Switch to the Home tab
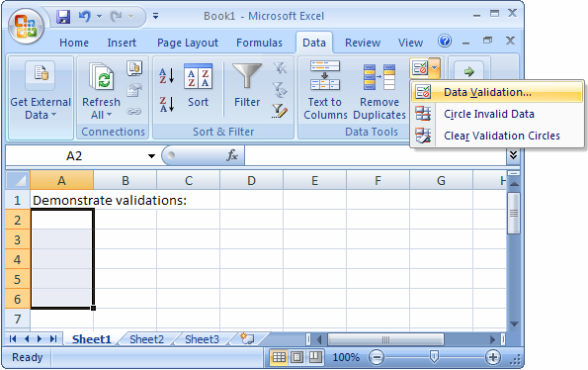This screenshot has height=370, width=588. [74, 43]
